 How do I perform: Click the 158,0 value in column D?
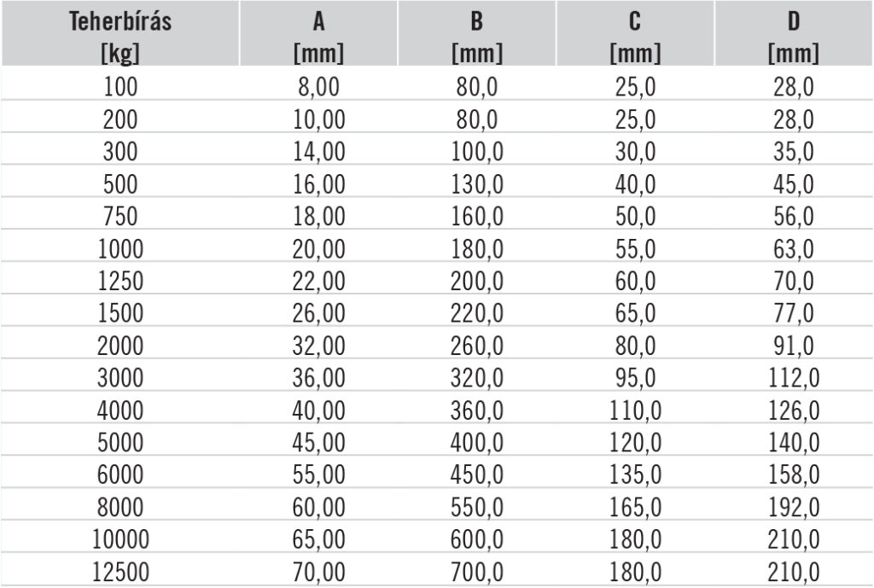[x=794, y=474]
